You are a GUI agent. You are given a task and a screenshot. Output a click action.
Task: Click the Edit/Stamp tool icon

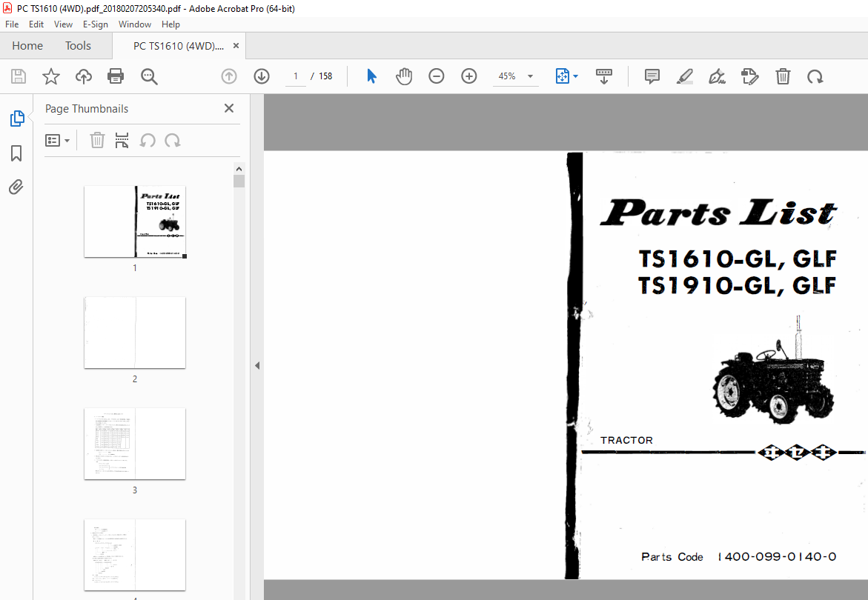coord(749,76)
